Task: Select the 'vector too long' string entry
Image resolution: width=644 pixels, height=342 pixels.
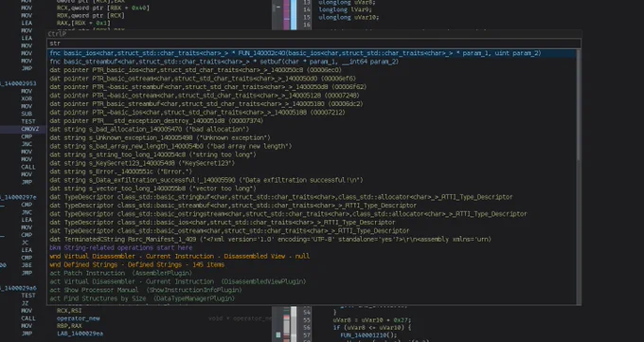Action: 312,189
